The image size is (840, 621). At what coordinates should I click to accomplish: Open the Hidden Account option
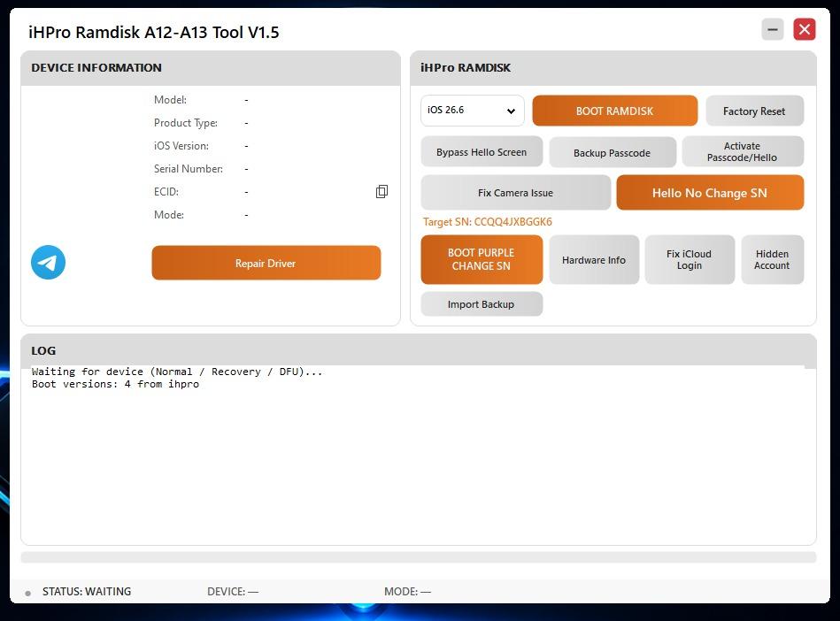coord(772,260)
